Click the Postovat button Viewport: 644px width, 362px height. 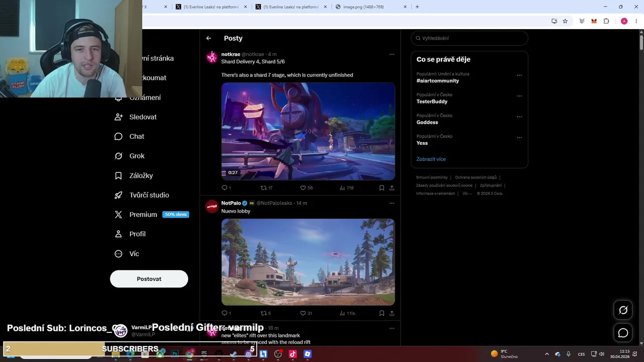pos(149,279)
